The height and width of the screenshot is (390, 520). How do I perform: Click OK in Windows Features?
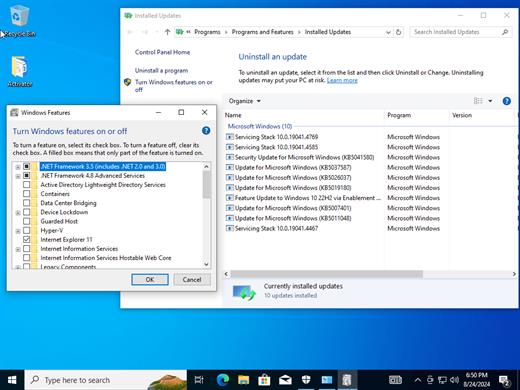tap(150, 280)
